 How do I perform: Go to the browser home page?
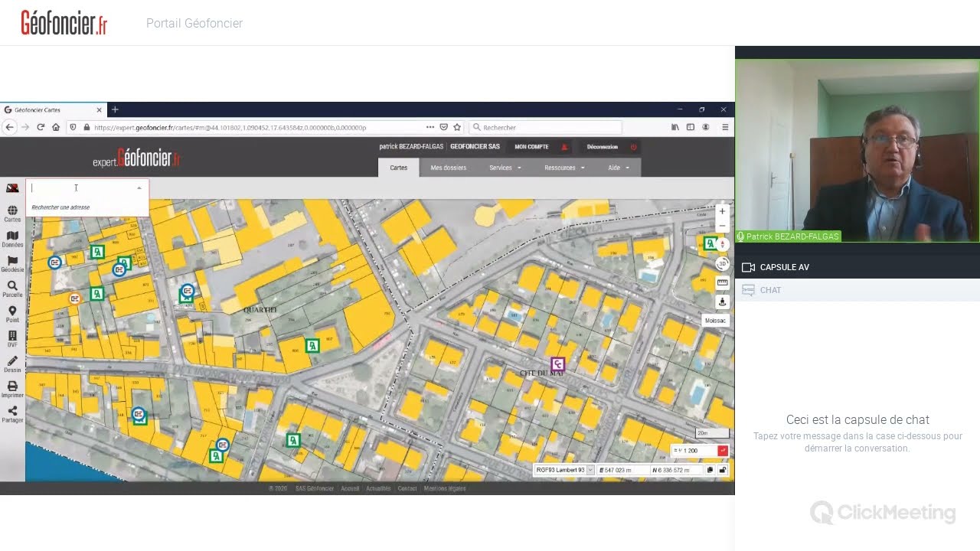pos(56,127)
